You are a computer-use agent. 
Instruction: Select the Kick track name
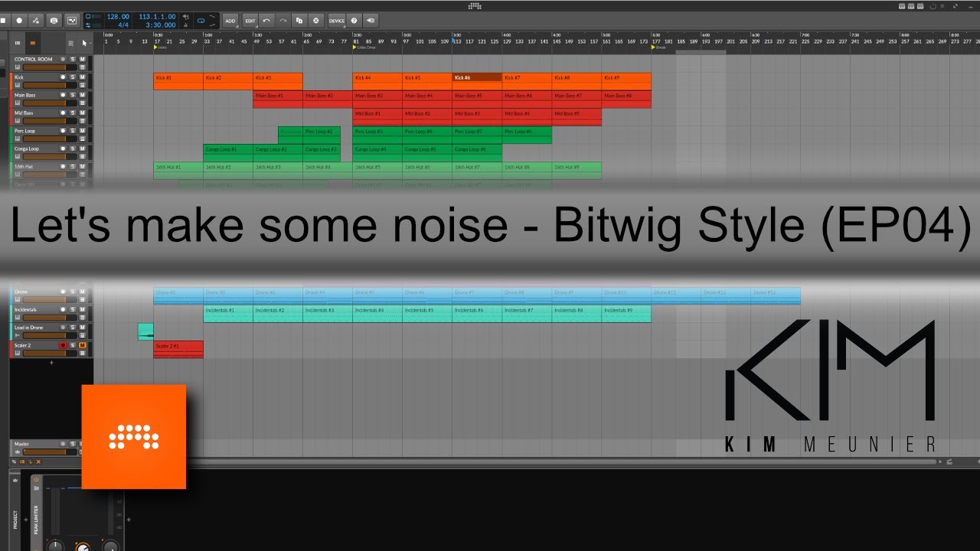pos(19,77)
